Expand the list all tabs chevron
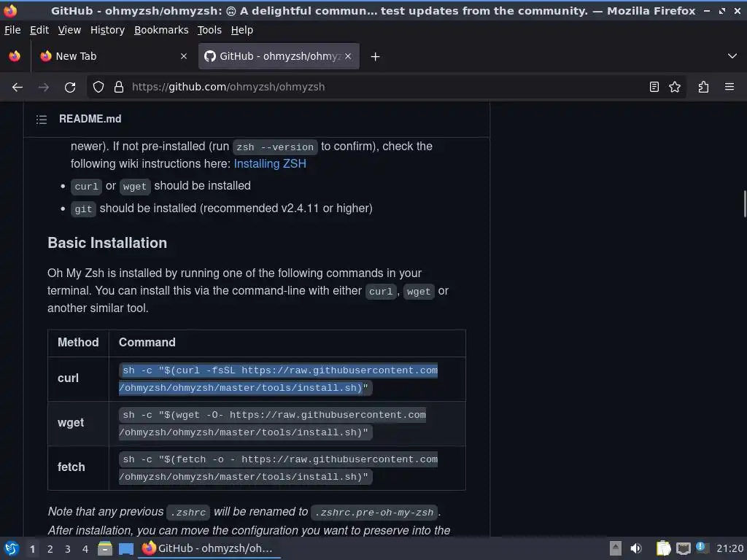 [x=732, y=56]
